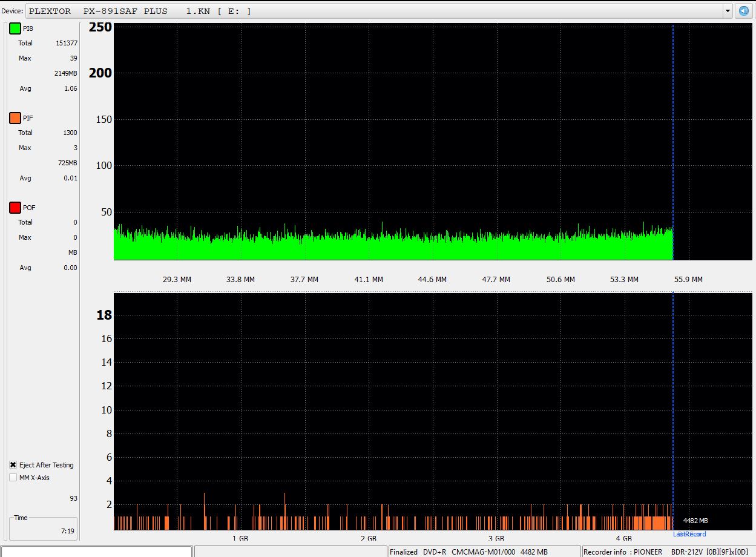
Task: Click the red POF color swatch
Action: point(15,208)
